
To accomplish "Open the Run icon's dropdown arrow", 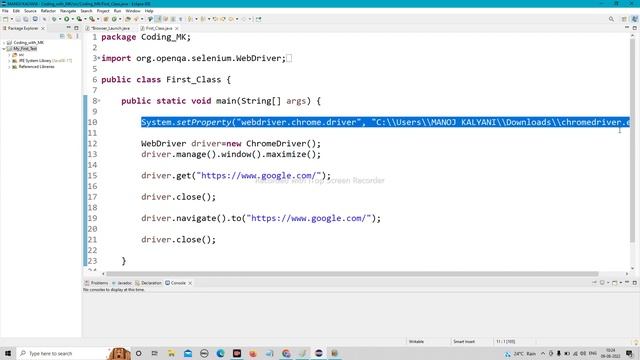I will pos(73,19).
